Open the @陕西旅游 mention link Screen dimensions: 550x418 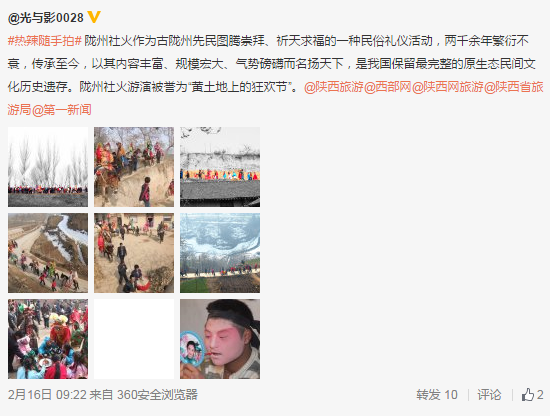334,87
